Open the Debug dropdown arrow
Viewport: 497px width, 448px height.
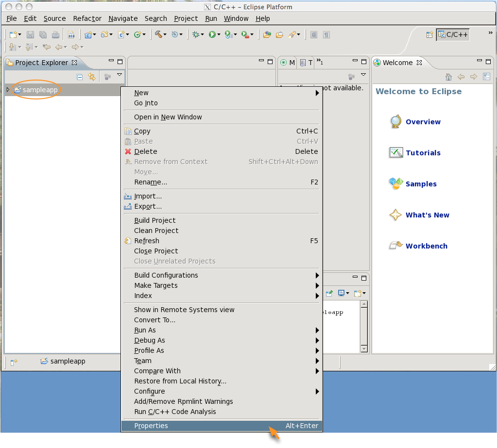point(202,34)
